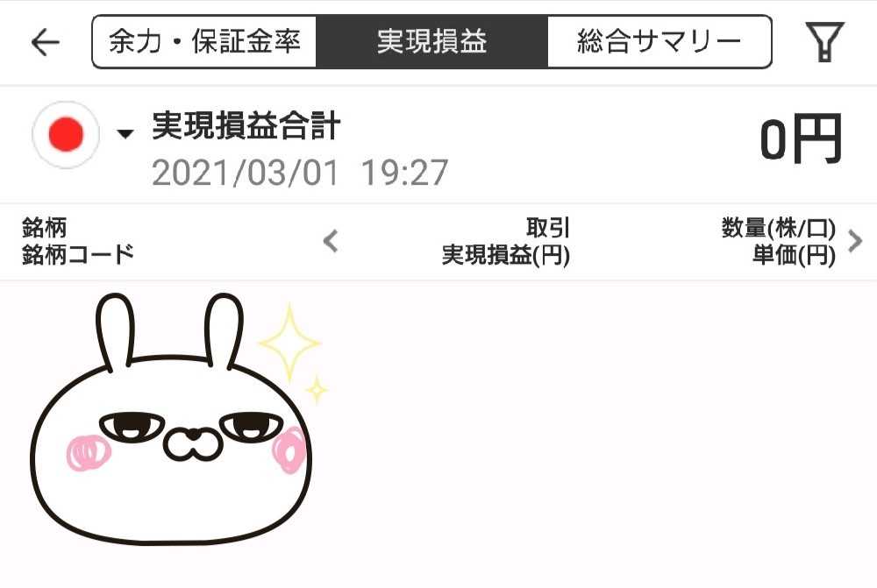
Task: Tap the Japan flag market icon
Action: (66, 135)
